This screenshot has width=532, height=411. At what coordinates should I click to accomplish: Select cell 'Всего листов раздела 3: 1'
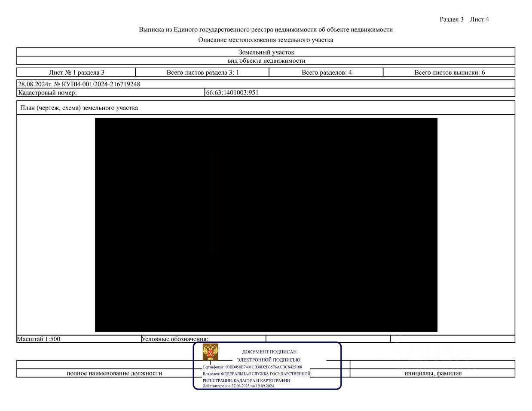pos(202,73)
